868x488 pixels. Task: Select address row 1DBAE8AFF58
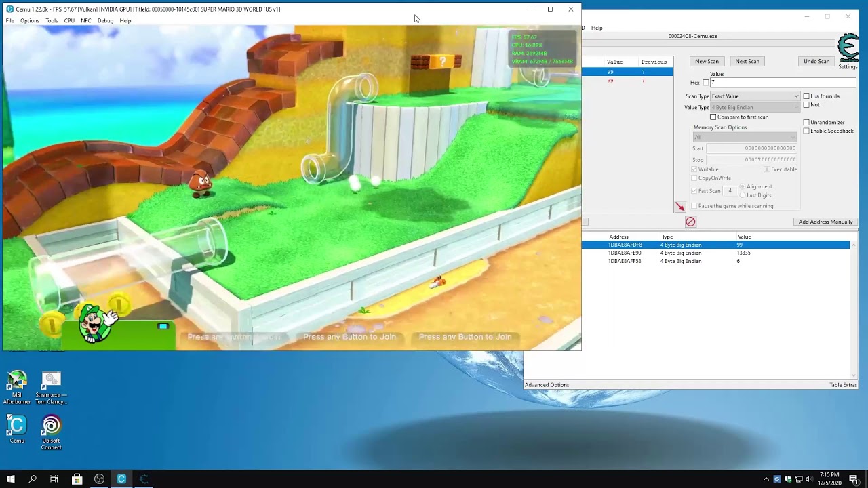pyautogui.click(x=715, y=261)
